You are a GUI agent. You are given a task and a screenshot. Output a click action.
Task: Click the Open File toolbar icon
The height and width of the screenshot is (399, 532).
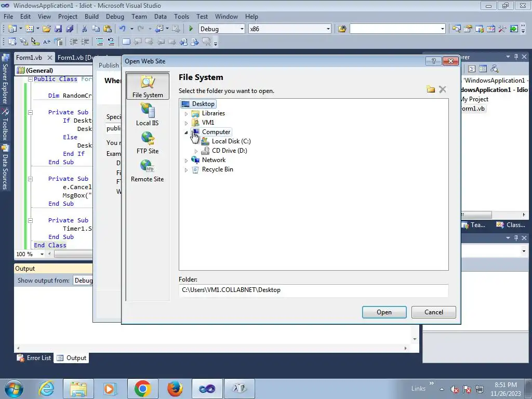pos(46,29)
